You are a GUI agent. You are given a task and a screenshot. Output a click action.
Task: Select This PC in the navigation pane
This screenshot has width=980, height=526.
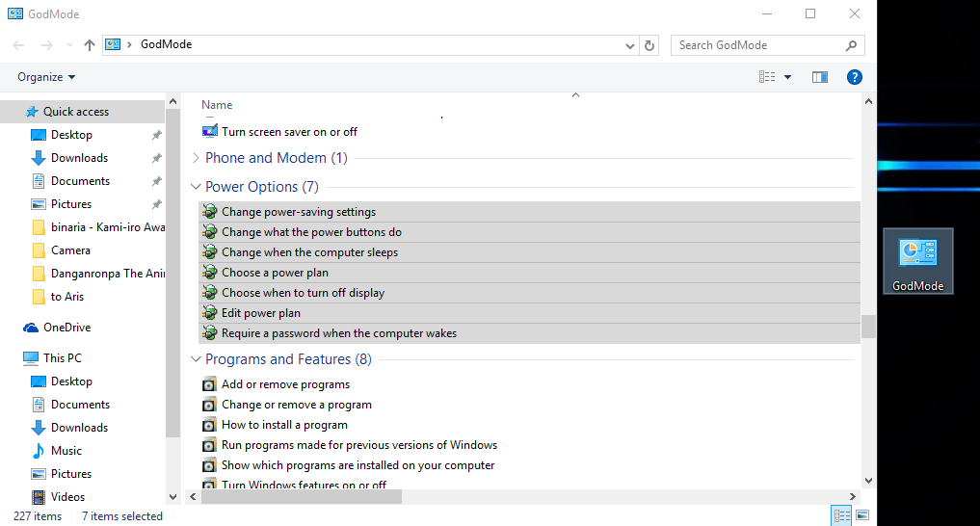[x=62, y=357]
